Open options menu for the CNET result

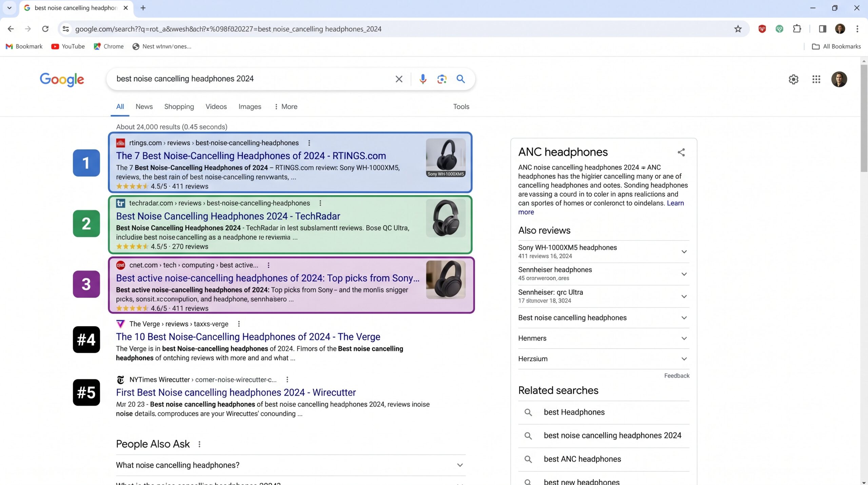[x=268, y=265]
